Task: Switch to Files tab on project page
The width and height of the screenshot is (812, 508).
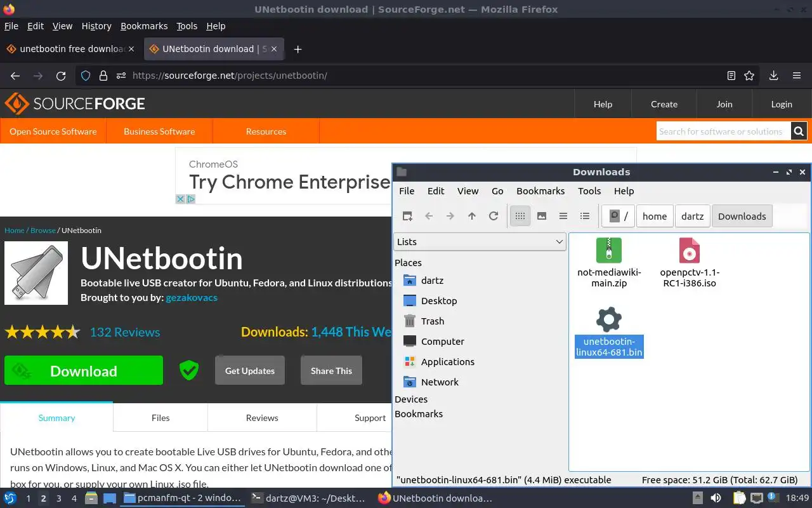Action: (x=160, y=418)
